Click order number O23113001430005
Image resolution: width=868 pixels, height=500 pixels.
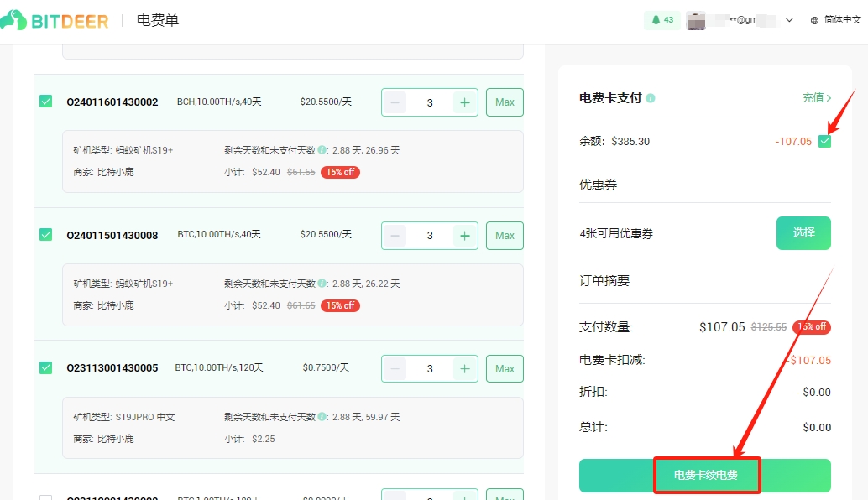tap(112, 368)
